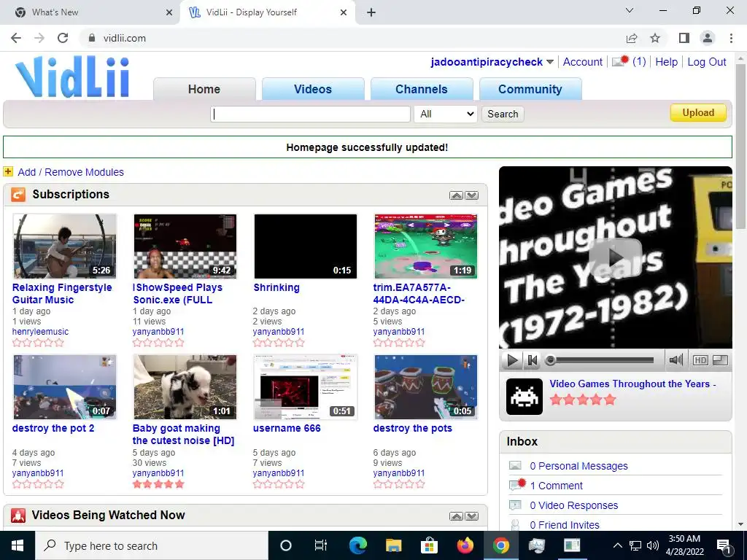Click the space invader channel avatar
The width and height of the screenshot is (747, 560).
pos(524,396)
